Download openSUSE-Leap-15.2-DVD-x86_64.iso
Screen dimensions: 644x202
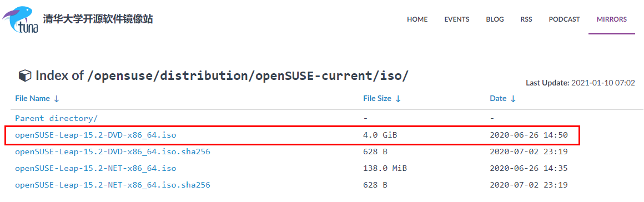tap(95, 135)
